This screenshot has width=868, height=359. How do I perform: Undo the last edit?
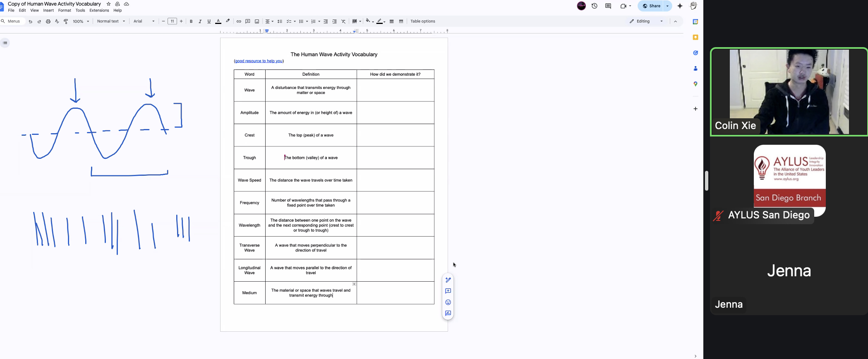[31, 22]
